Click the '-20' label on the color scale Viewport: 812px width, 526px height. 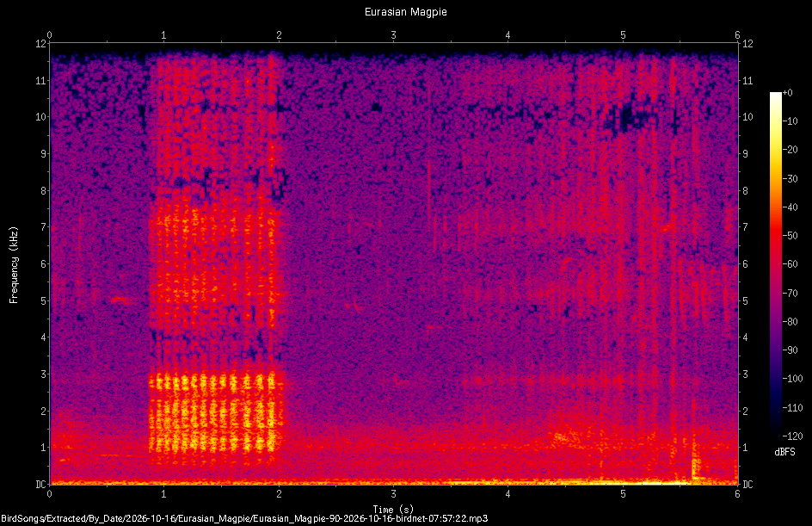pyautogui.click(x=790, y=150)
